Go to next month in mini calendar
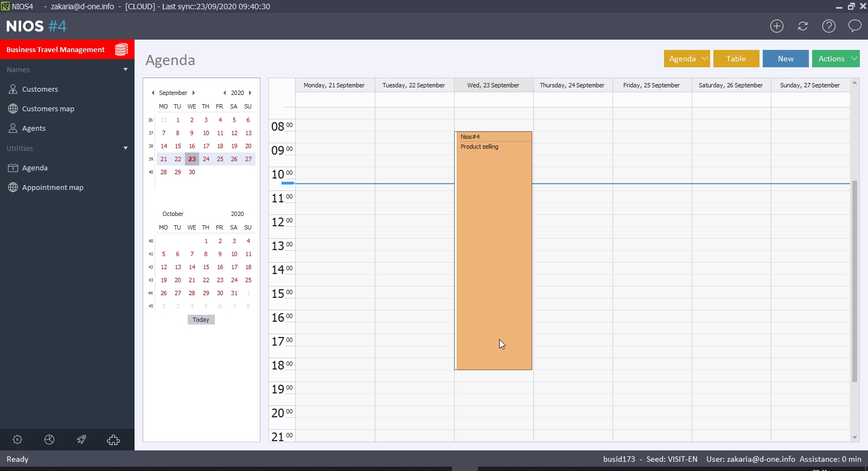Viewport: 868px width, 471px height. [x=194, y=93]
